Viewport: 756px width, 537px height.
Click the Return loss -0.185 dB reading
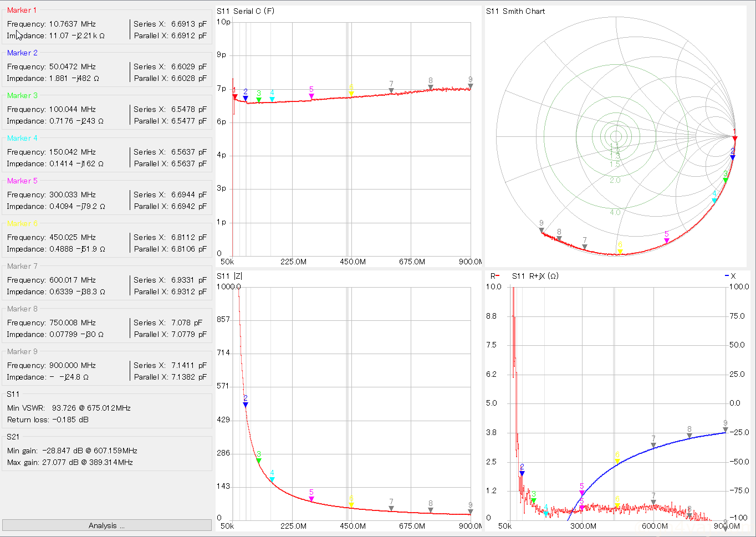tap(48, 420)
